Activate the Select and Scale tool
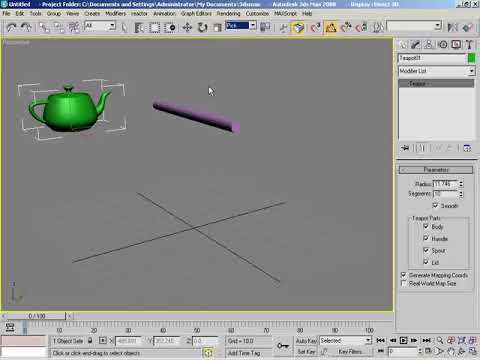The image size is (480, 360). tap(217, 27)
